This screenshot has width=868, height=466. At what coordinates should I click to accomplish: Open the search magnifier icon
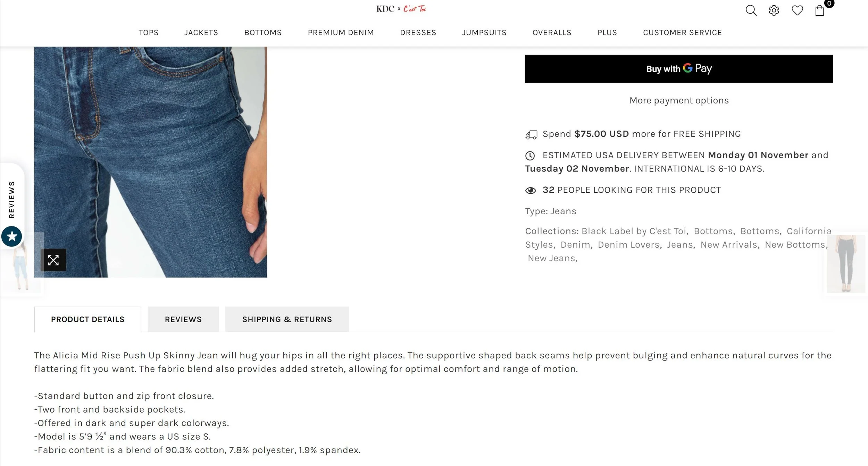(751, 10)
